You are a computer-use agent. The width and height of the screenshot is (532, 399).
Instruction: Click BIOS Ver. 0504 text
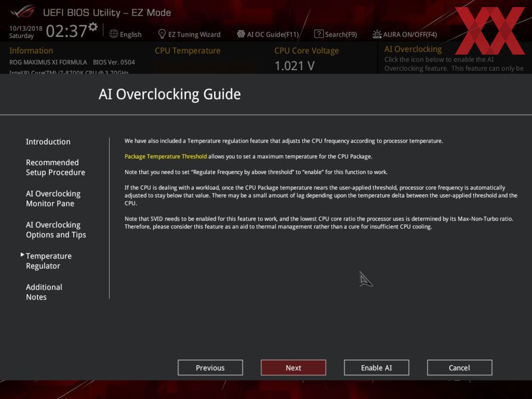click(114, 62)
